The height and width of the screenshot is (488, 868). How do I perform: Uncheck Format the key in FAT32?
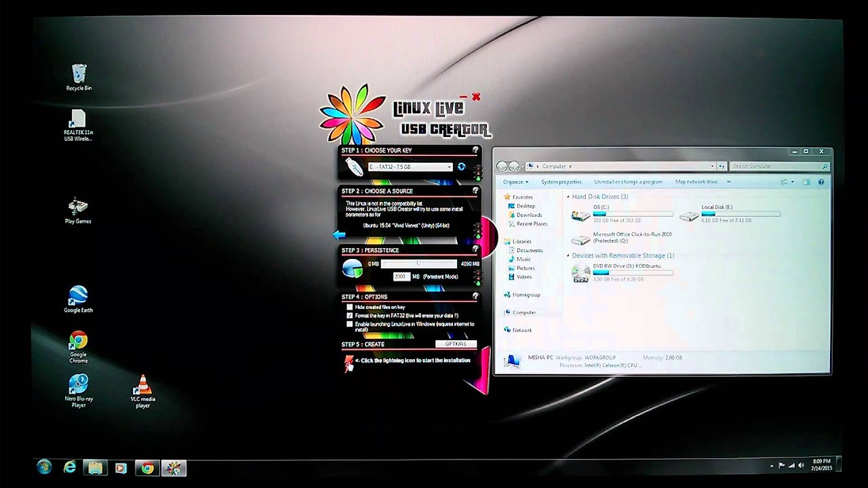pyautogui.click(x=350, y=316)
